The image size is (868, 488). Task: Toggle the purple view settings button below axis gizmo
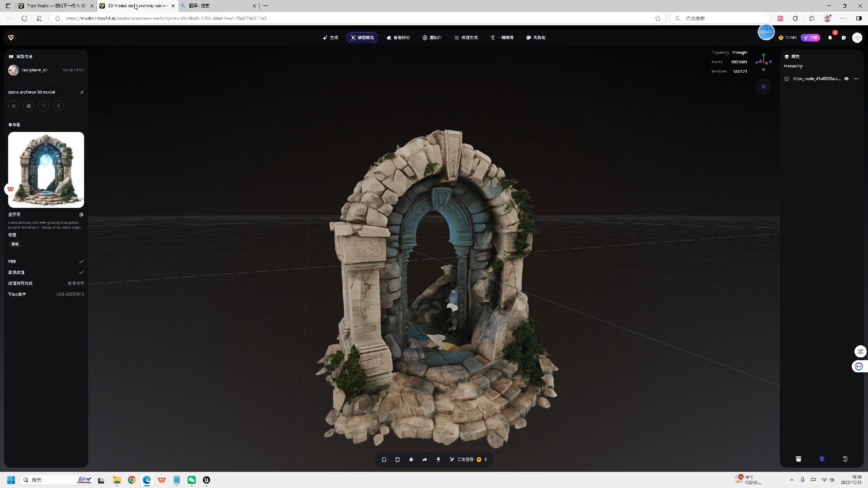764,87
